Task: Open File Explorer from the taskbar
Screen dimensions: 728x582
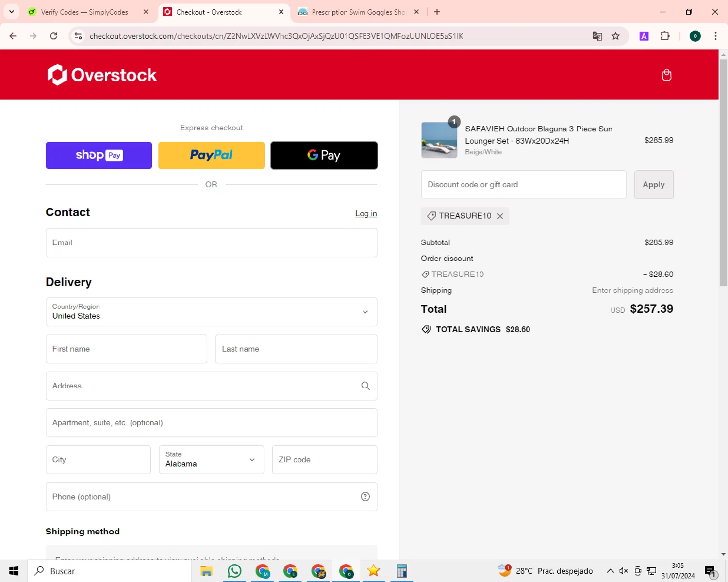Action: point(206,571)
